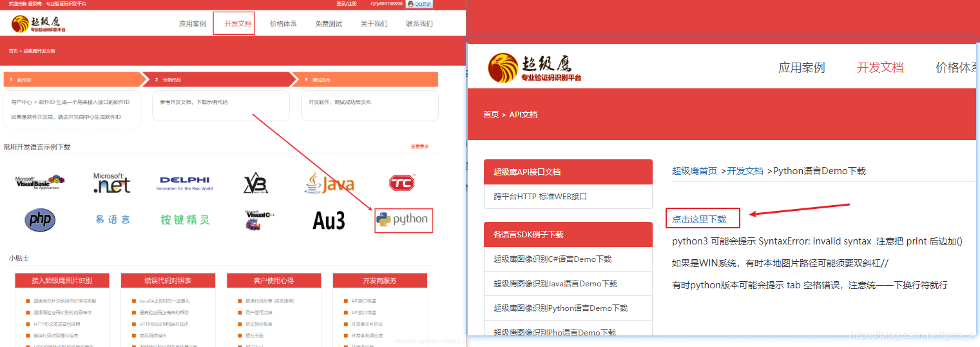This screenshot has height=347, width=980.
Task: Click the 点击这里下载 link
Action: [x=699, y=219]
